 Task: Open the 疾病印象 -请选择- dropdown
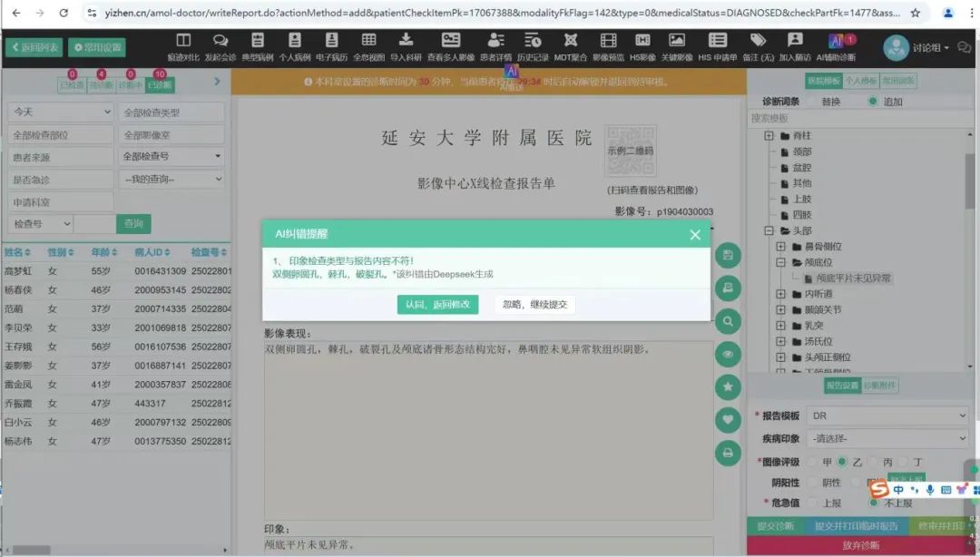point(887,438)
